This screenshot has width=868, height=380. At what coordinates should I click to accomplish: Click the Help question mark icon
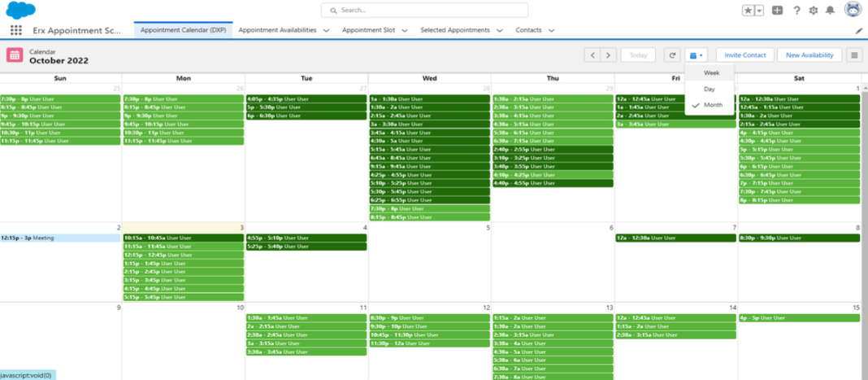tap(796, 11)
